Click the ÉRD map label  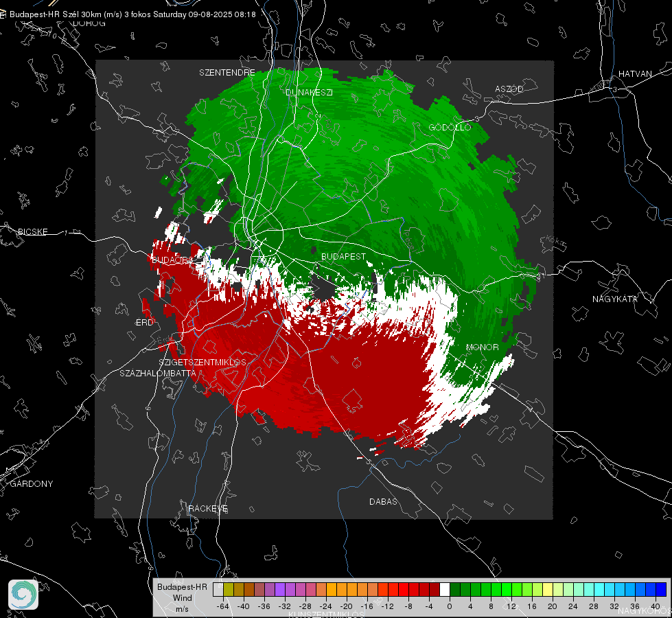tap(144, 323)
